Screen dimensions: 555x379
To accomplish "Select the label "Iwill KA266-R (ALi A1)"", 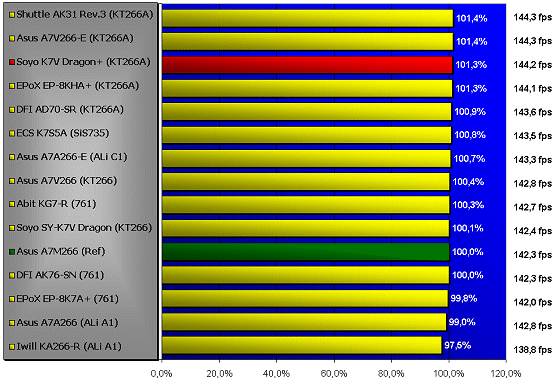I will coord(69,346).
